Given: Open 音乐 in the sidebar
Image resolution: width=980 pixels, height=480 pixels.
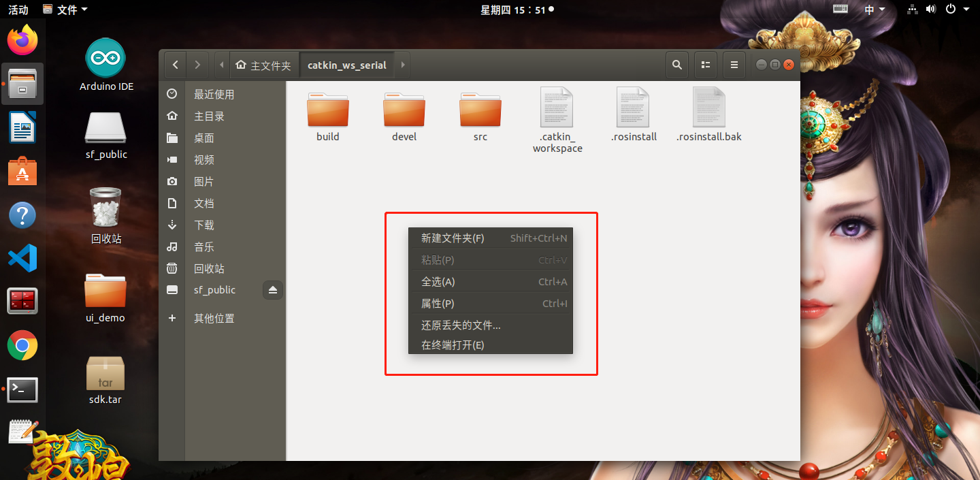Looking at the screenshot, I should 223,246.
